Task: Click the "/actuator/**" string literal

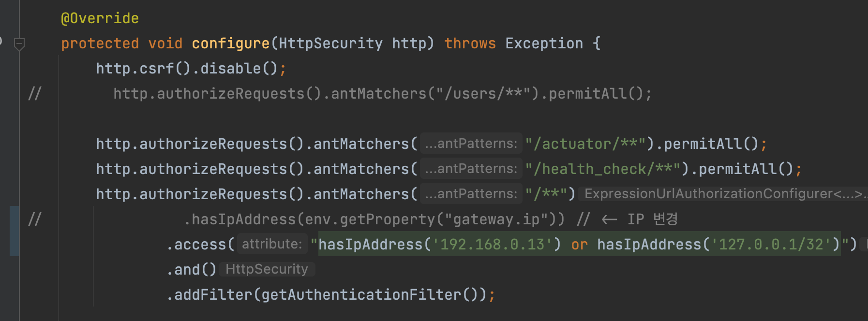Action: click(585, 144)
